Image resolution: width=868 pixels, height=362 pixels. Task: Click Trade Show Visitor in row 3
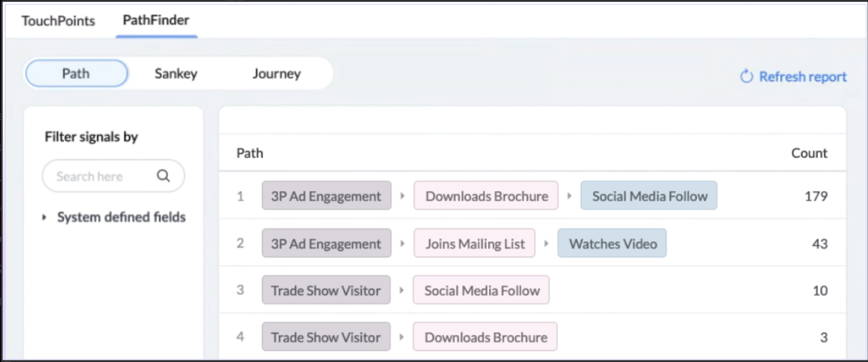(326, 290)
